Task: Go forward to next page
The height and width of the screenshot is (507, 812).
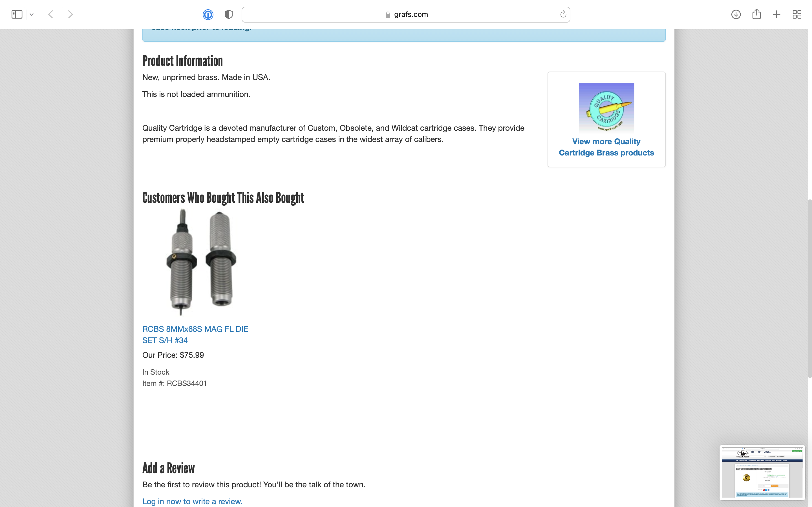Action: [70, 14]
